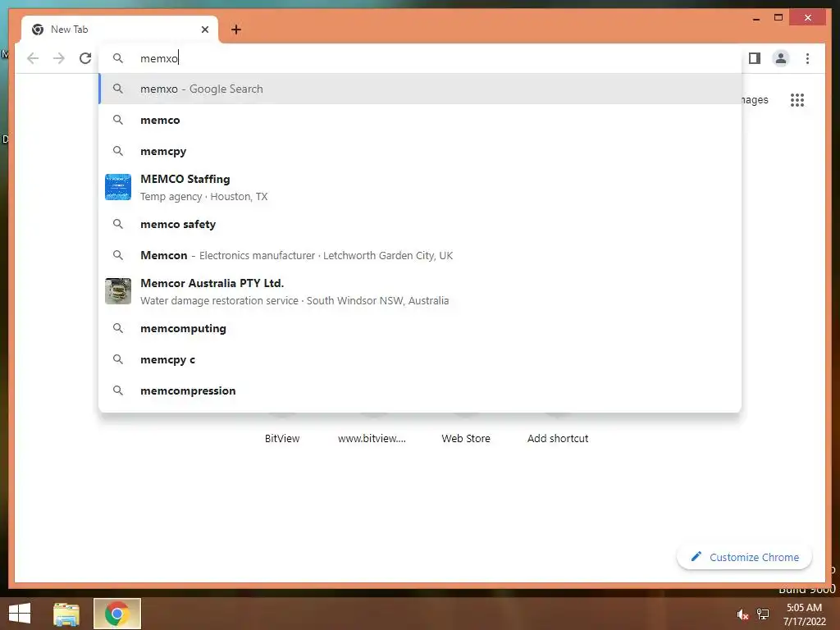Click the muted volume tray icon
This screenshot has height=630, width=840.
tap(742, 614)
